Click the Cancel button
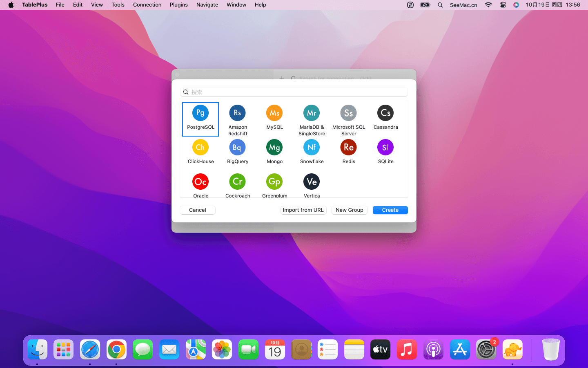Viewport: 588px width, 368px height. pyautogui.click(x=198, y=210)
